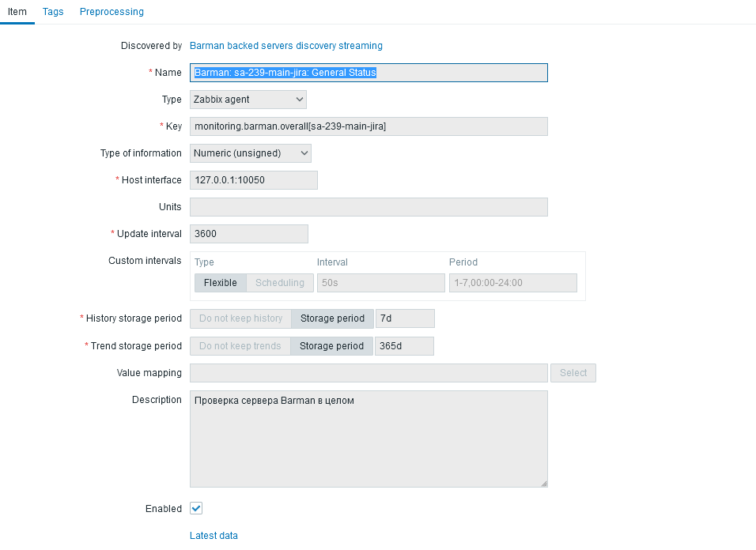Click the Description text area
Screen dimensions: 756x550
(369, 439)
